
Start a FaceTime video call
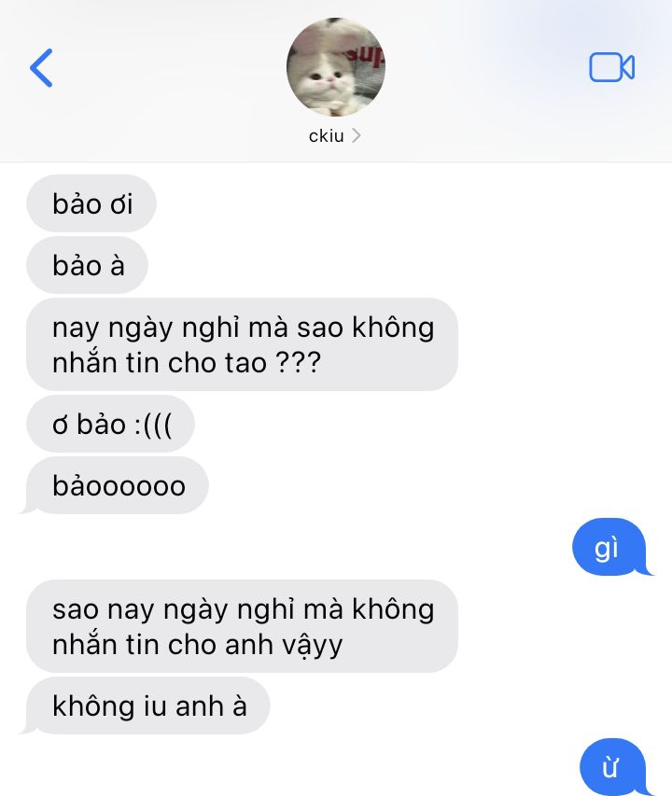pos(611,67)
